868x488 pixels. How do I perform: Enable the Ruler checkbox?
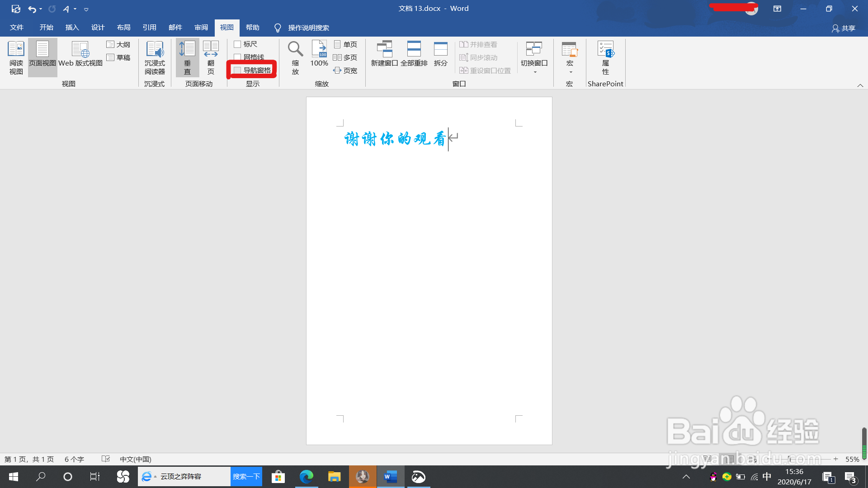click(x=237, y=44)
